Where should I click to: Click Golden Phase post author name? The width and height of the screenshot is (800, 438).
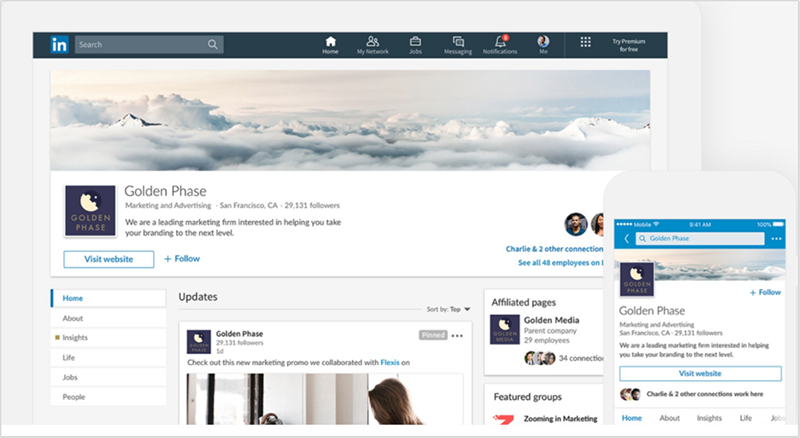coord(239,334)
